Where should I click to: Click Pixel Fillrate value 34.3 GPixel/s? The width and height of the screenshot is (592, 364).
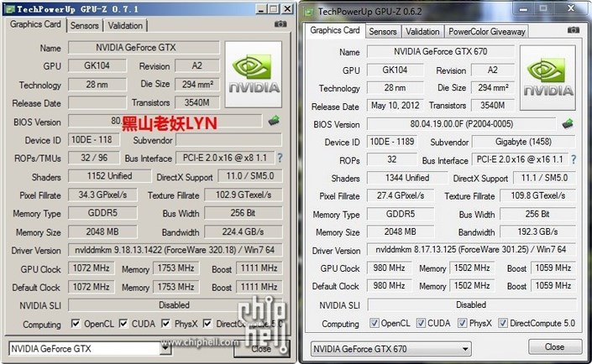point(102,195)
